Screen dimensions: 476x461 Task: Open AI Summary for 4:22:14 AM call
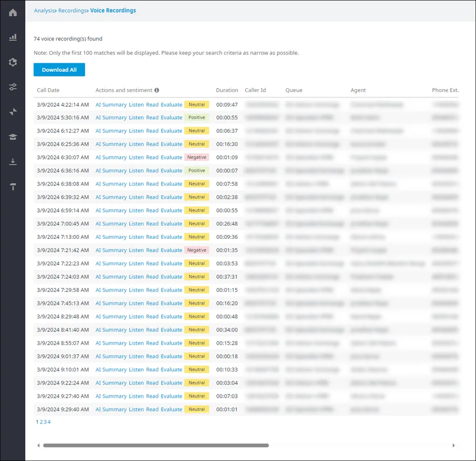111,105
